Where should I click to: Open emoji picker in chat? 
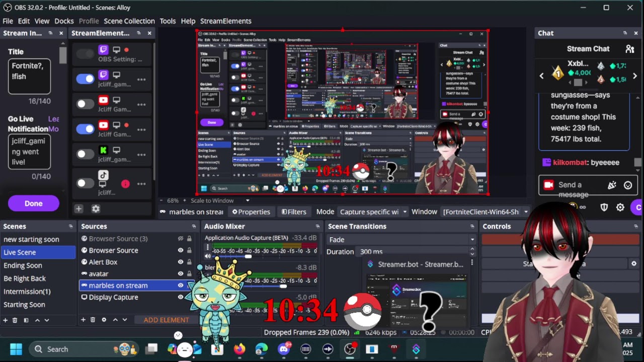tap(628, 185)
